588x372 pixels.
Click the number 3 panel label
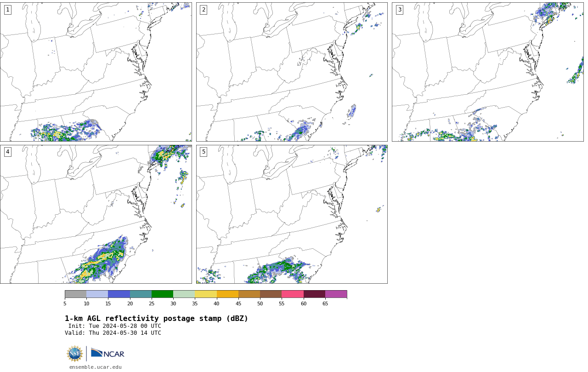click(399, 10)
